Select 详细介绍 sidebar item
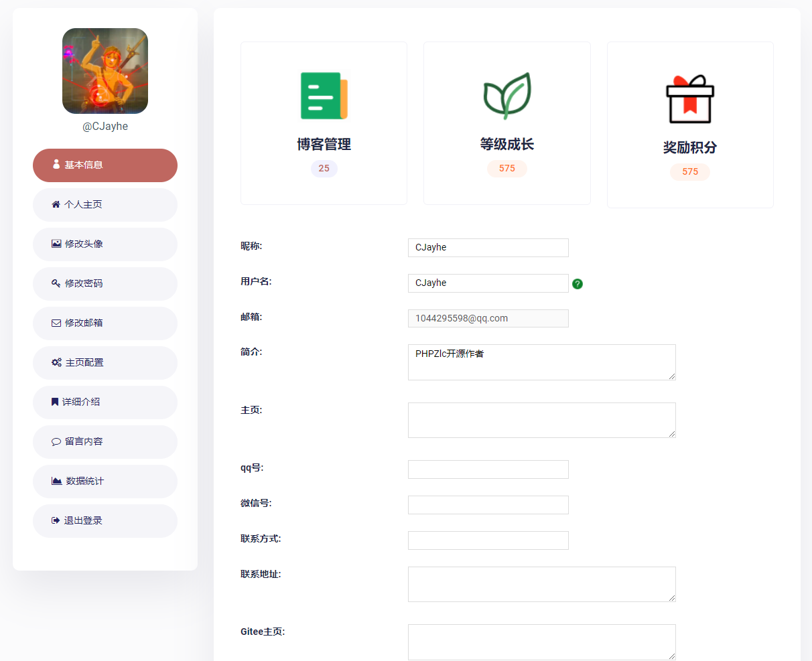This screenshot has height=661, width=812. 105,402
